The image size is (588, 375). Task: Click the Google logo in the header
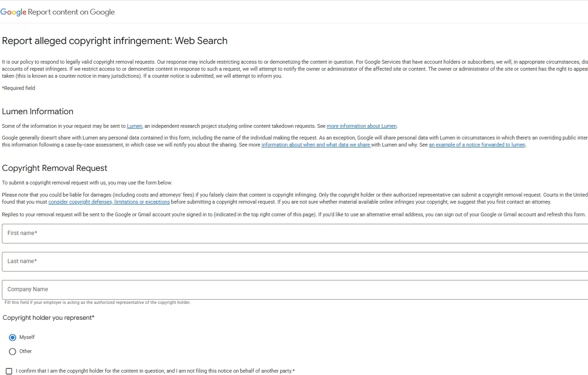point(13,12)
